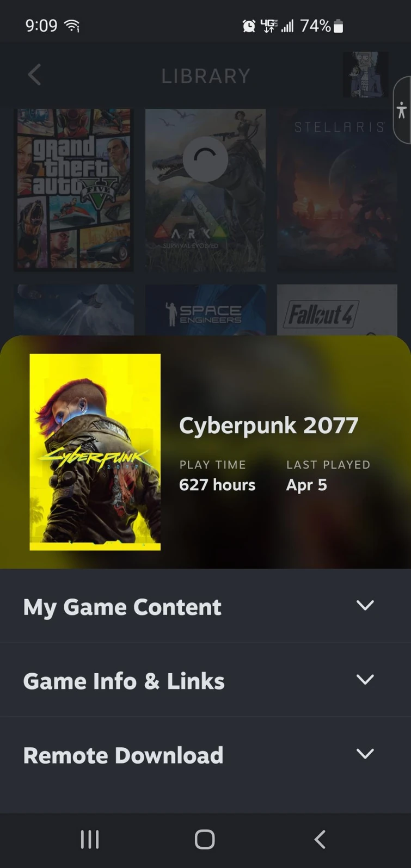Select the Stellaris game cover

[337, 189]
